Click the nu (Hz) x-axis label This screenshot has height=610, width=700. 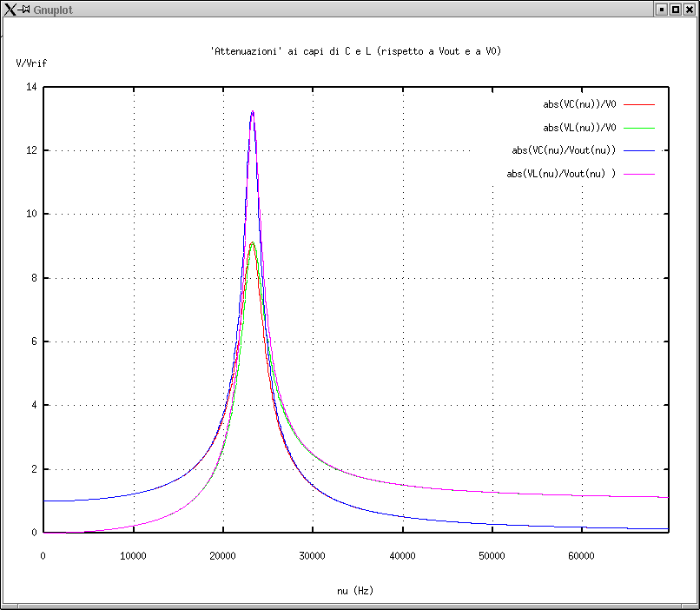pyautogui.click(x=355, y=591)
